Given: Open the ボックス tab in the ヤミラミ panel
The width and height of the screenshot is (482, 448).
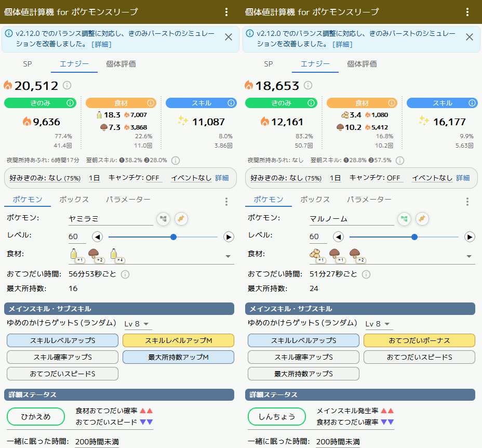Looking at the screenshot, I should [x=74, y=200].
